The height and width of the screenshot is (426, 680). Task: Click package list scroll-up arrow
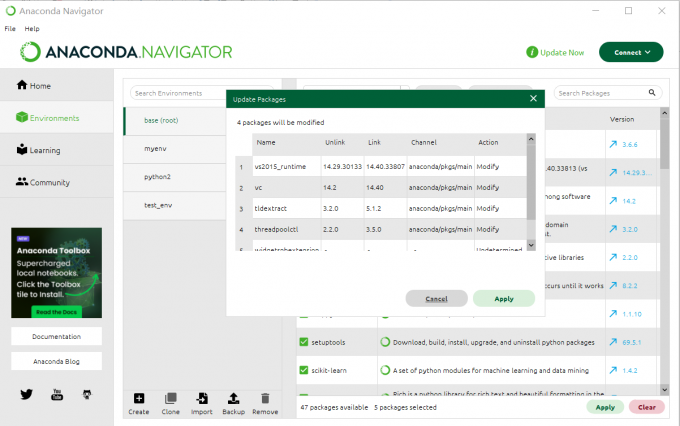(664, 113)
